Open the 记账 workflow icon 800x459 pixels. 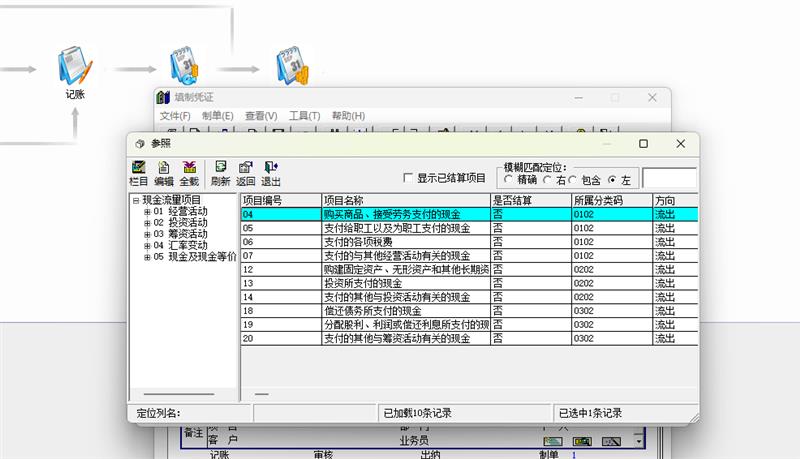(75, 70)
